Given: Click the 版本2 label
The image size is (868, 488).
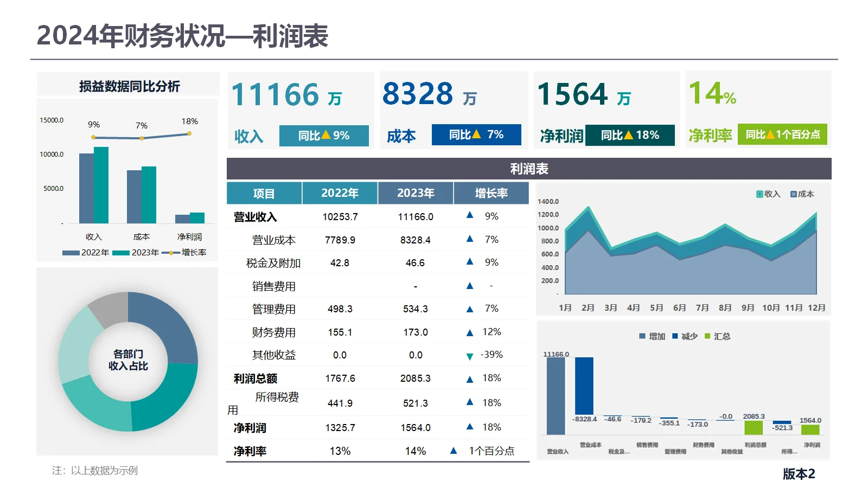Looking at the screenshot, I should tap(799, 474).
